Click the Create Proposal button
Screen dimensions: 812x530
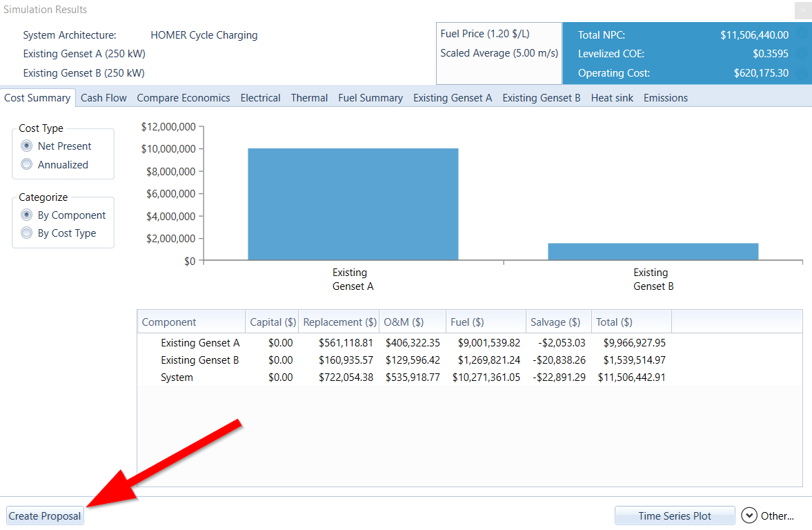(x=45, y=516)
